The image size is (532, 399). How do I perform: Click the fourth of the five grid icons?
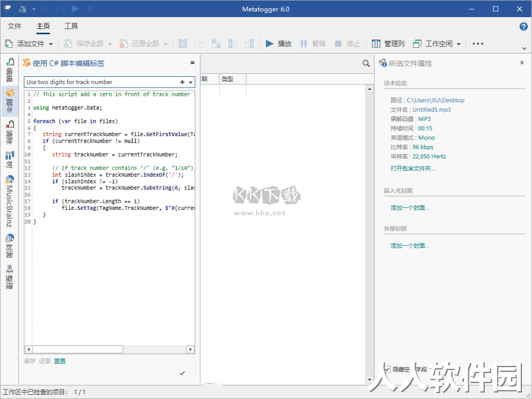[x=233, y=44]
